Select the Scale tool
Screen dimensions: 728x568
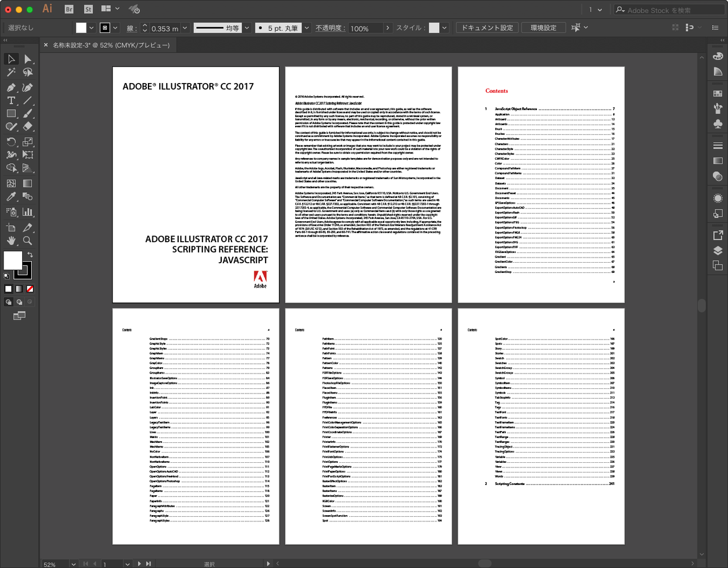tap(27, 142)
